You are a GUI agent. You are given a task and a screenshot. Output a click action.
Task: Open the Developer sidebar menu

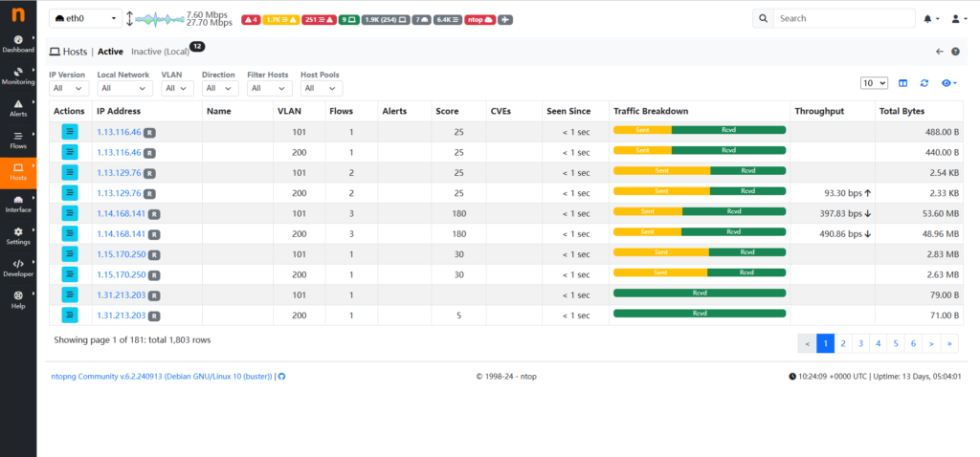[18, 267]
